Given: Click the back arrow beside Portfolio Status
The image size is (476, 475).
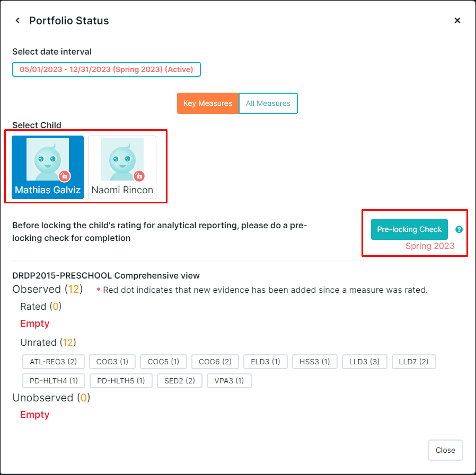Looking at the screenshot, I should (x=17, y=21).
